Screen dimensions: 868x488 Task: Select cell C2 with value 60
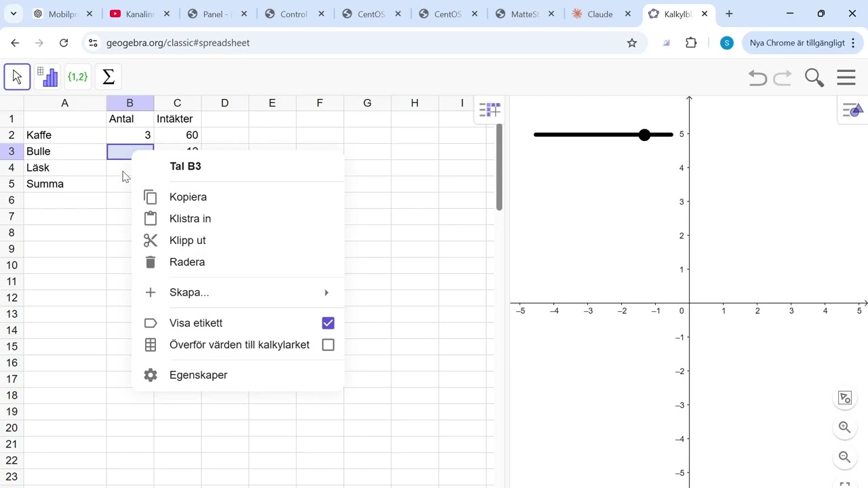coord(178,135)
